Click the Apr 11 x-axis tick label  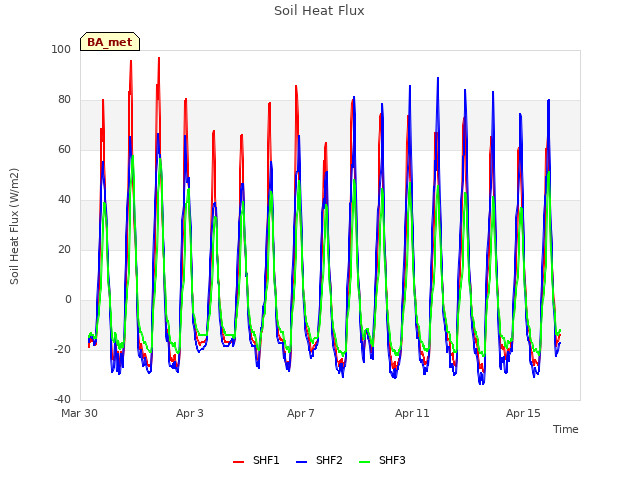[412, 413]
